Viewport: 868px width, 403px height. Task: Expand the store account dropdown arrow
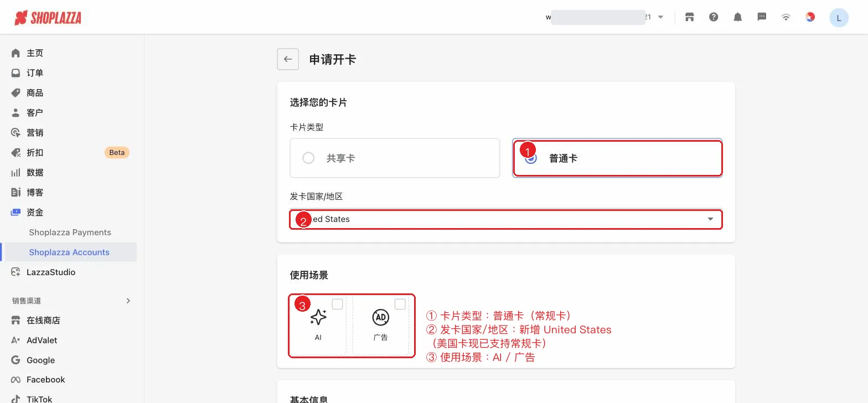point(660,17)
